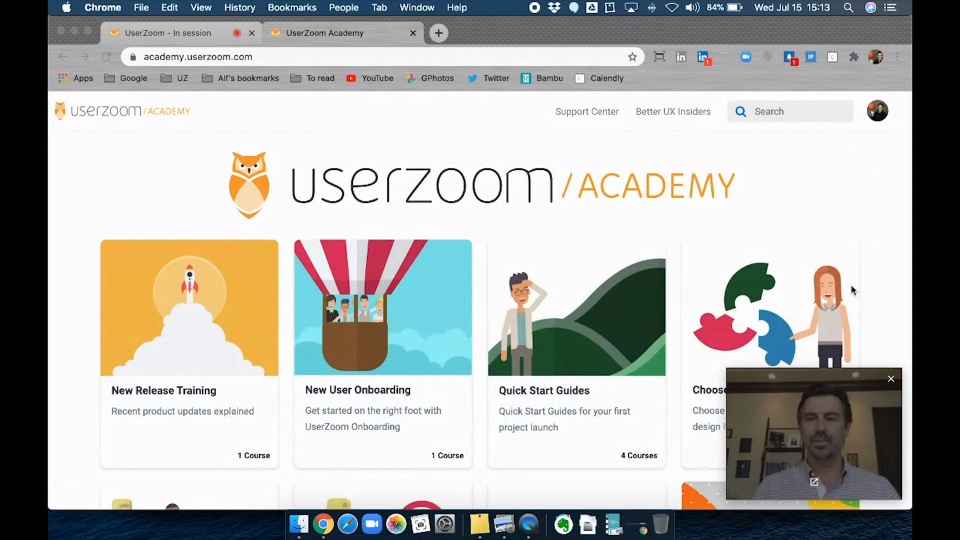The image size is (960, 540).
Task: Open QuickTime Player from the Dock
Action: tap(529, 524)
